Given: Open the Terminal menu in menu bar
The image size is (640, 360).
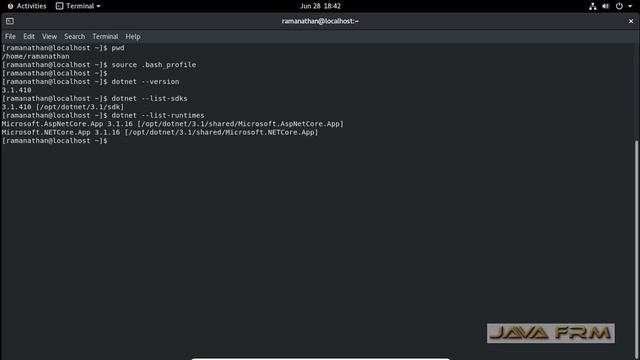Looking at the screenshot, I should [105, 36].
